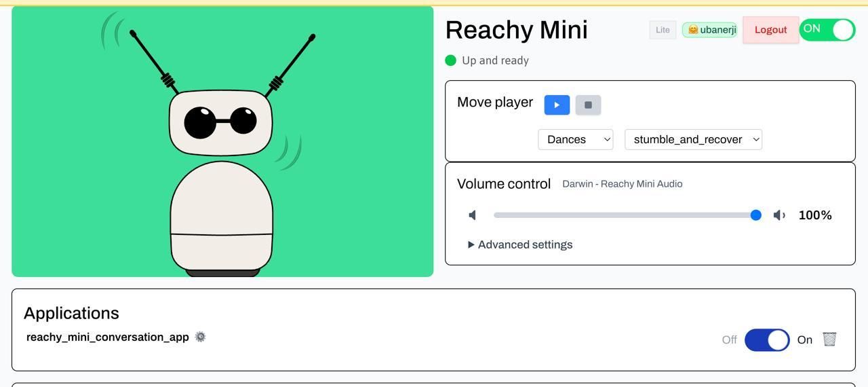868x387 pixels.
Task: Expand Advanced settings
Action: click(520, 244)
